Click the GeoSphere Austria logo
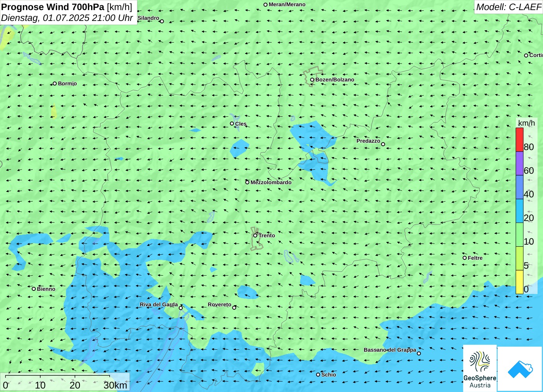Viewport: 543px width, 392px height. pyautogui.click(x=480, y=368)
